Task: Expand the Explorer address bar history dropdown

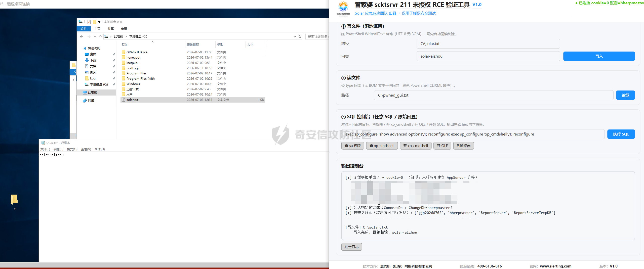Action: click(295, 37)
